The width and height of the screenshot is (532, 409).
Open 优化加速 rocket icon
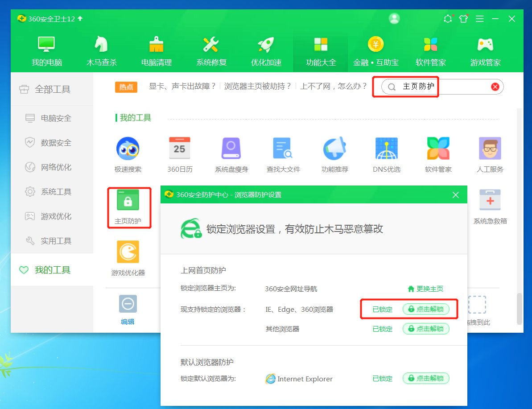pos(266,52)
